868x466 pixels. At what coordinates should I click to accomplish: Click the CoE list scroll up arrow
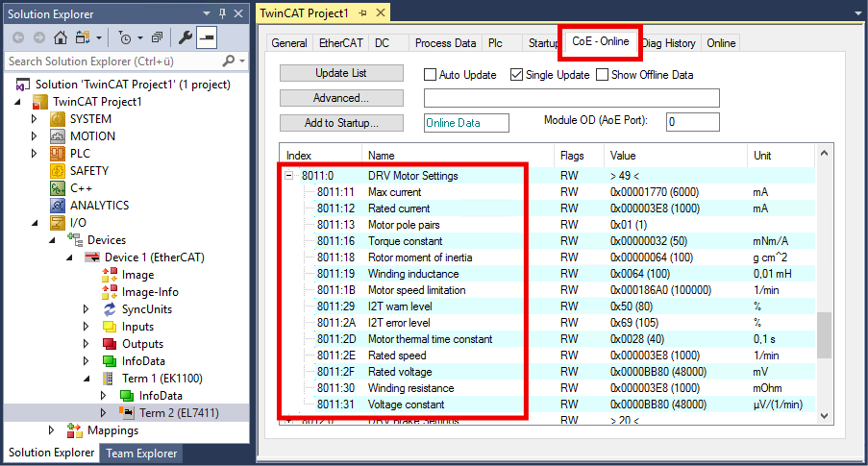click(x=824, y=154)
